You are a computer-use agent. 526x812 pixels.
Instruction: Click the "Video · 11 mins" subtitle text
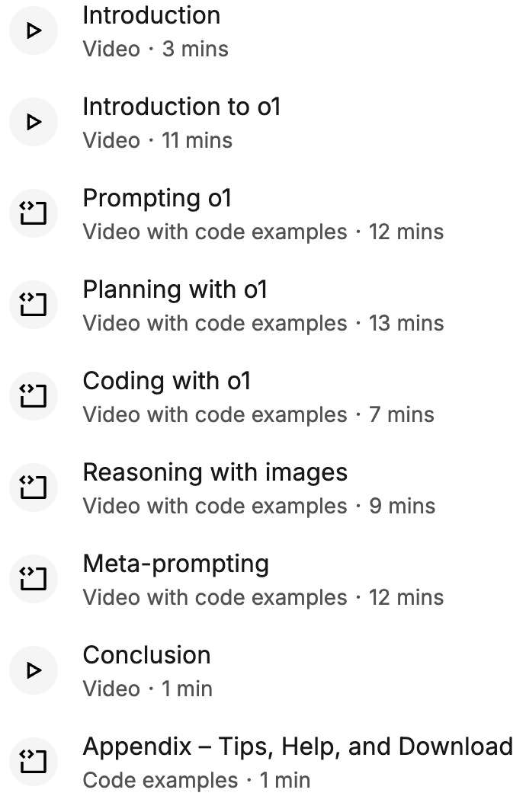(x=157, y=141)
